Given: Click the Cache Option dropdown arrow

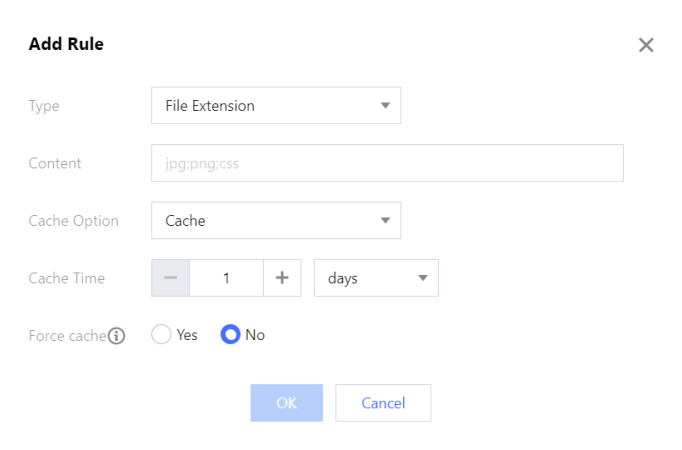Looking at the screenshot, I should [385, 220].
